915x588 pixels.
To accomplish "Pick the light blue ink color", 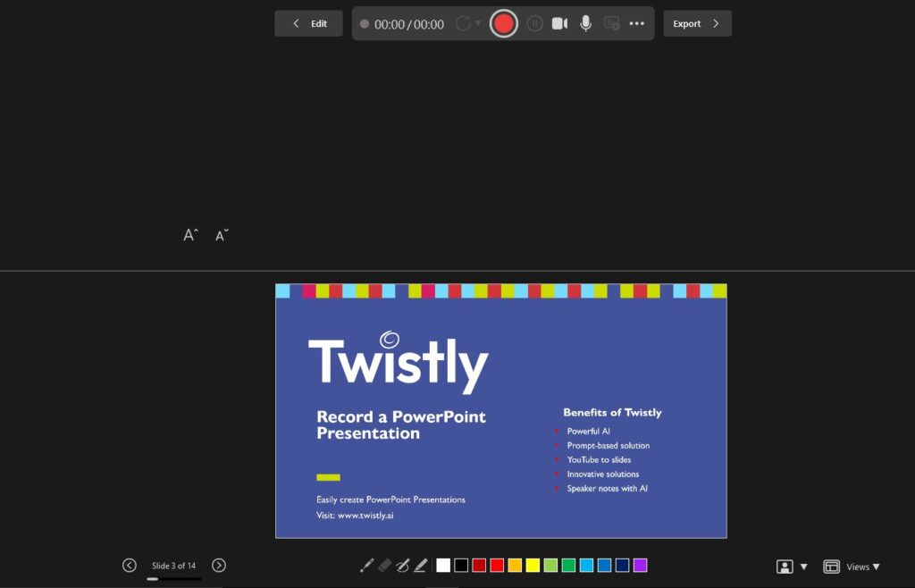I will pos(586,566).
